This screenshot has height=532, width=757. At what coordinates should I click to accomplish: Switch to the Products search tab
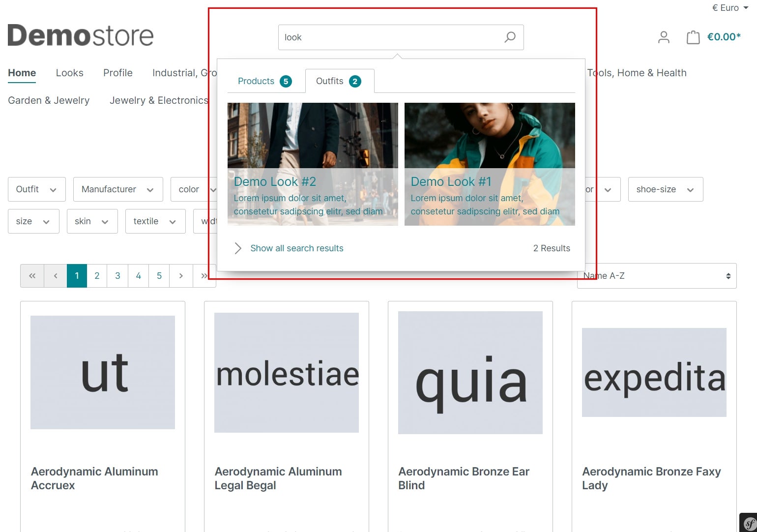pyautogui.click(x=264, y=81)
